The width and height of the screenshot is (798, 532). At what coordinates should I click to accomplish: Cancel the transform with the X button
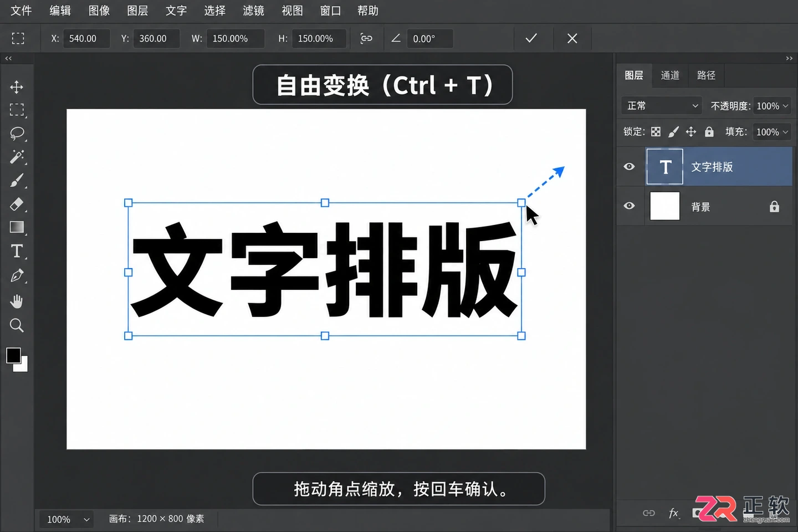pos(572,38)
